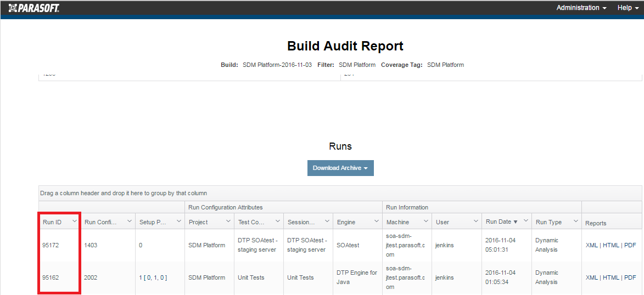Image resolution: width=644 pixels, height=295 pixels.
Task: Select run configuration value 2002
Action: [x=91, y=277]
